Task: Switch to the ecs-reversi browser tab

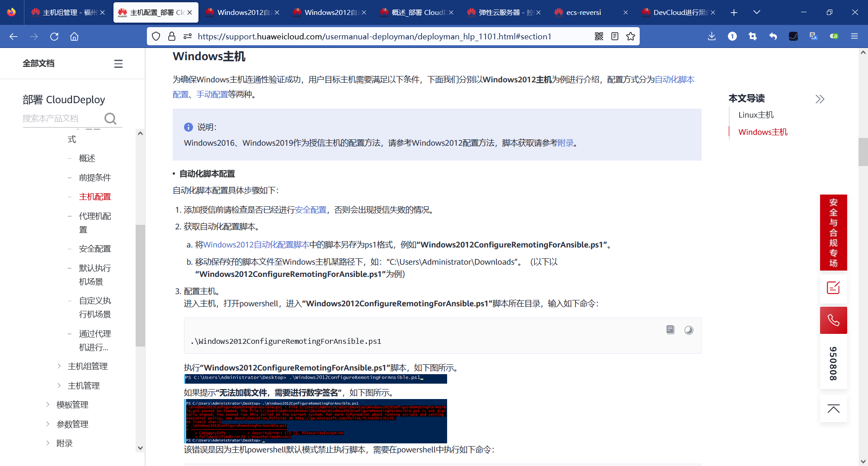Action: 584,12
